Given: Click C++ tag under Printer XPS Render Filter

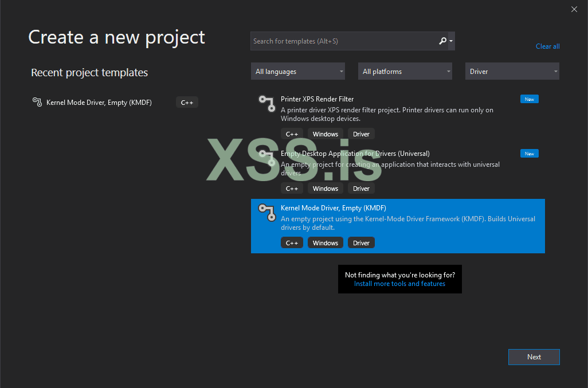Looking at the screenshot, I should click(292, 134).
